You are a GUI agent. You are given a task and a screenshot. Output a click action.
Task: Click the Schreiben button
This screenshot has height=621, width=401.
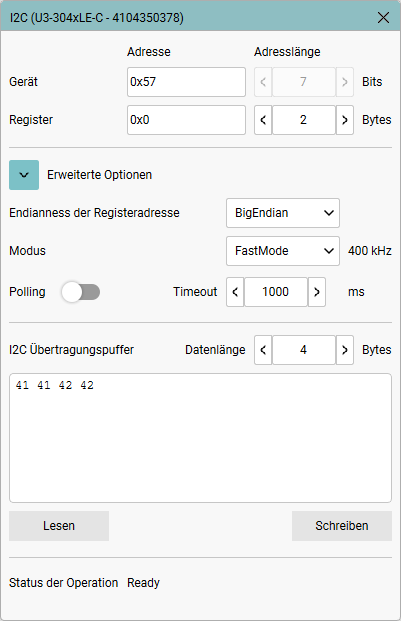[342, 526]
